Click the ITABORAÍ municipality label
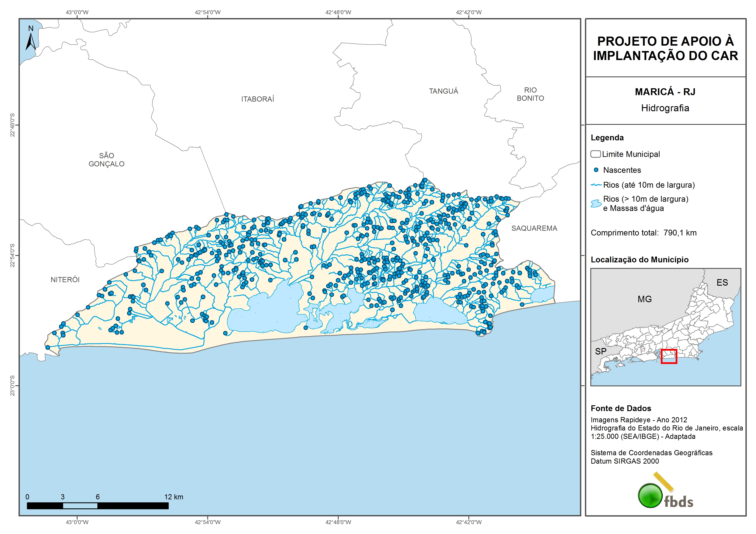 (257, 99)
